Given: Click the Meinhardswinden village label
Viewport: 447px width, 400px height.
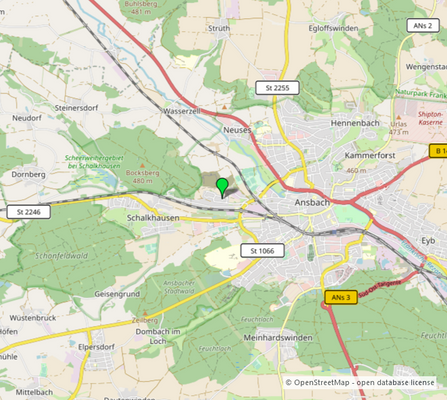Looking at the screenshot, I should coord(278,338).
